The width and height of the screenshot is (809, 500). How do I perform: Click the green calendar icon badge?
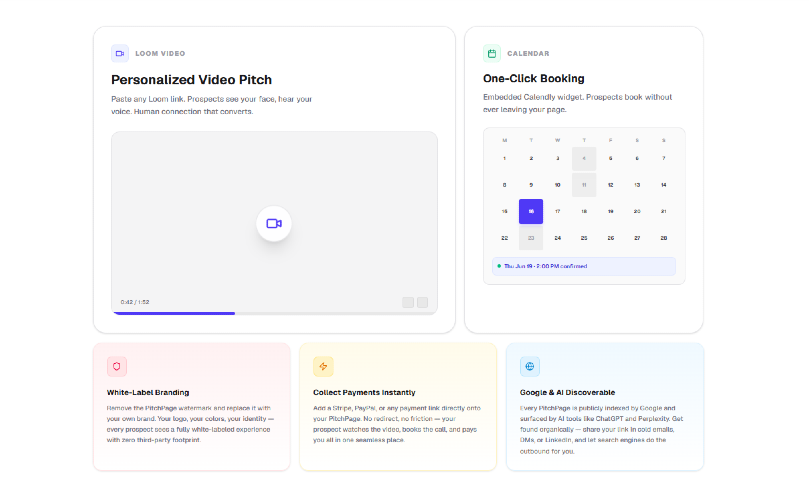492,53
